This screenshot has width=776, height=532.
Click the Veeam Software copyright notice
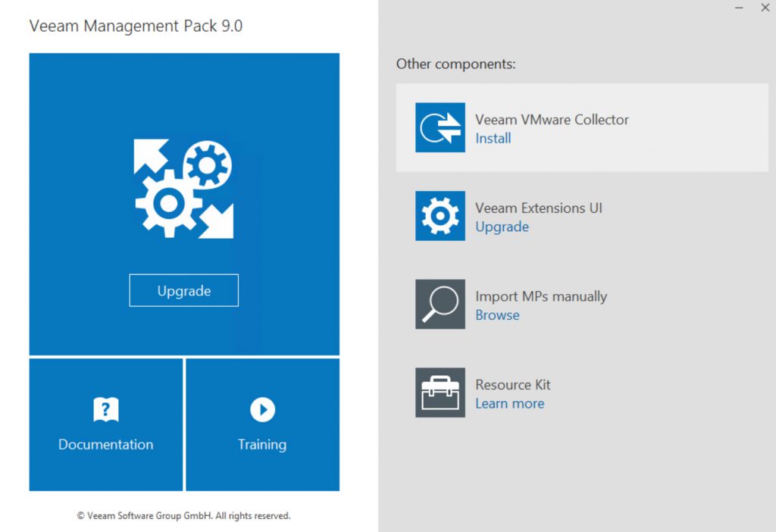pos(183,515)
